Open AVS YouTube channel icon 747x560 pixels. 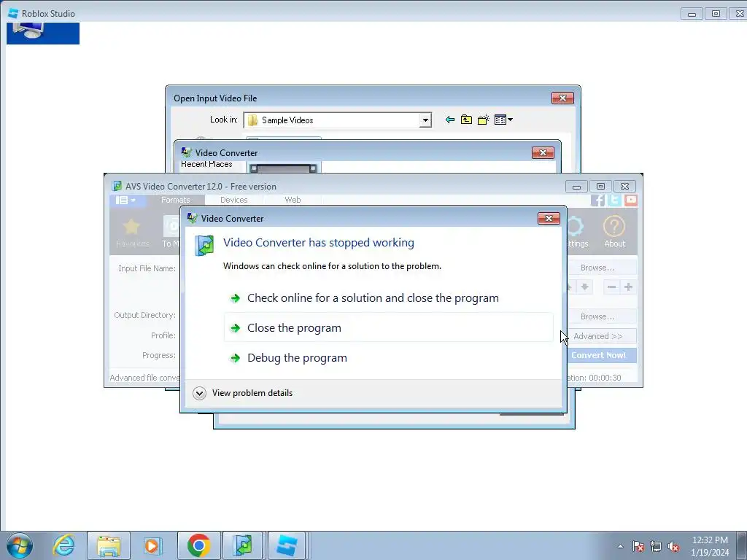click(631, 200)
